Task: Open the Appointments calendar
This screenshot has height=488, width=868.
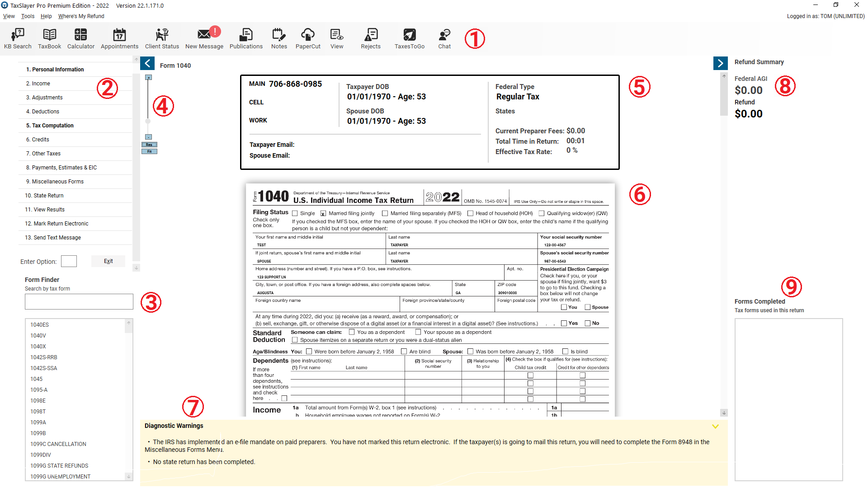Action: (x=119, y=39)
